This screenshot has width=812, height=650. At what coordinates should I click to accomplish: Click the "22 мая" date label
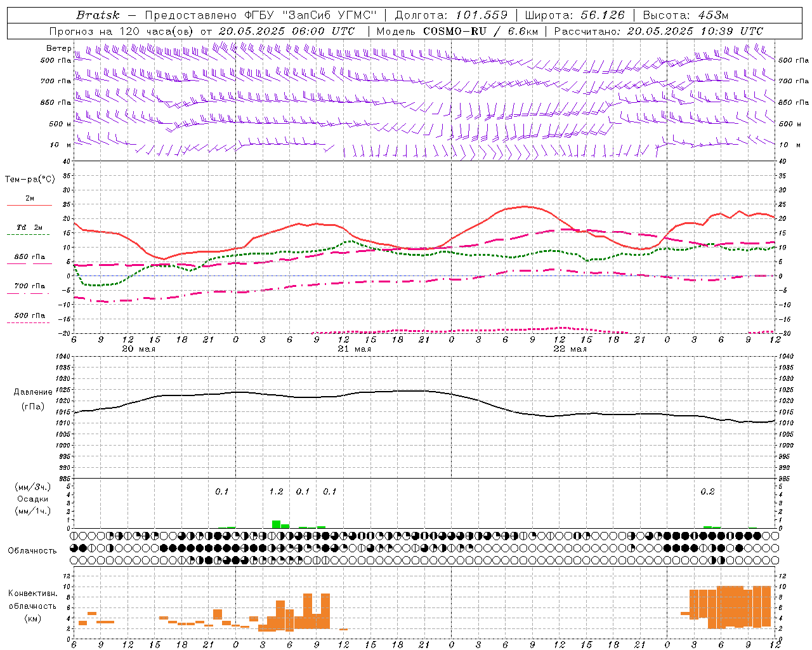570,349
